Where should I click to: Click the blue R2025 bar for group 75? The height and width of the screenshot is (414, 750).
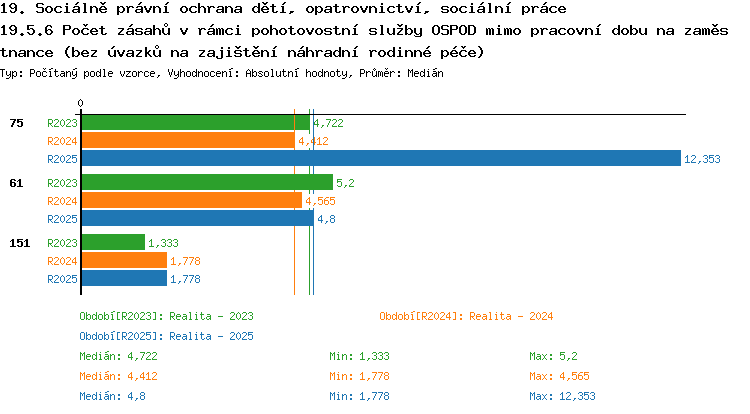(x=381, y=158)
